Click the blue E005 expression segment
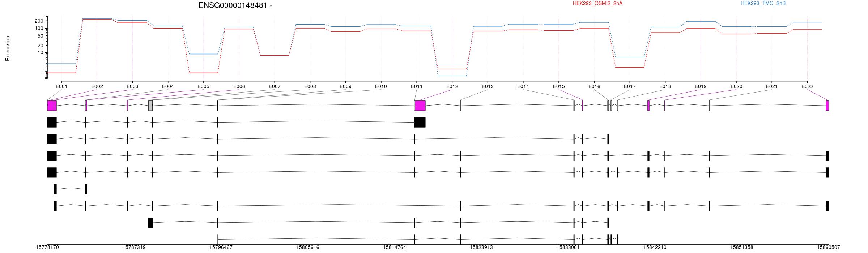This screenshot has height=253, width=868. coord(203,54)
